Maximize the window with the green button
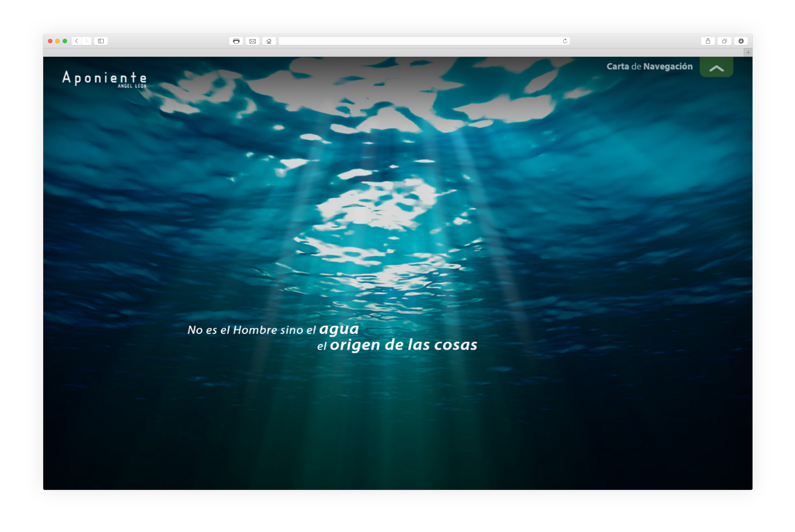The image size is (795, 532). 65,41
